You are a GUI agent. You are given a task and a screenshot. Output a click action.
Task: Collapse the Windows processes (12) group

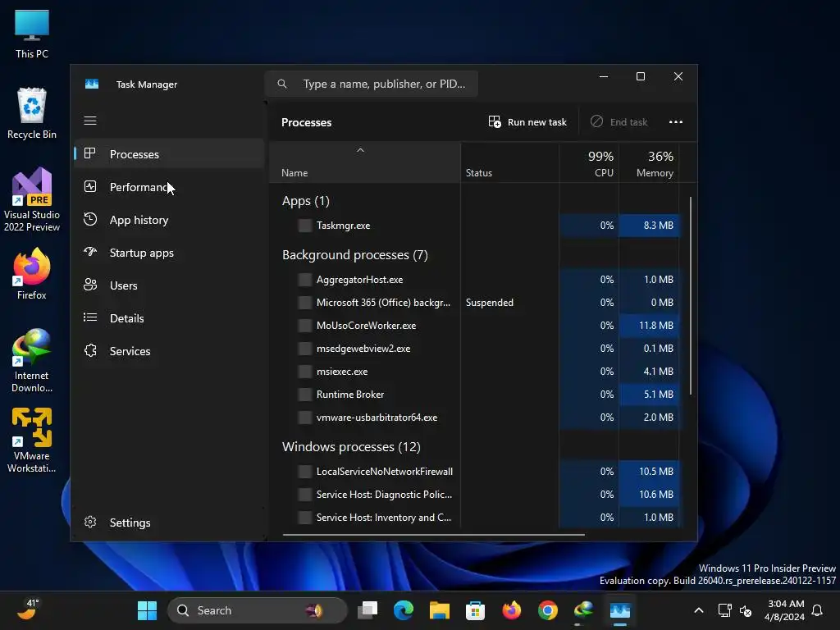pyautogui.click(x=351, y=447)
